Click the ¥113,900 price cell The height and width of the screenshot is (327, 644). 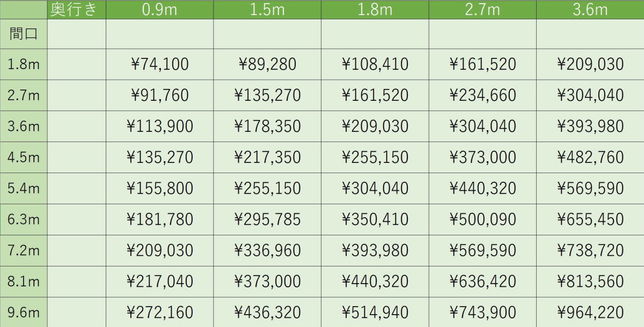pos(160,127)
